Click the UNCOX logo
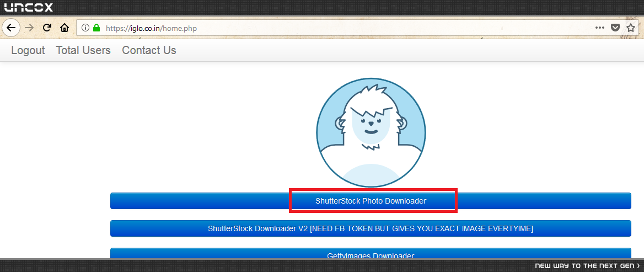 [x=28, y=7]
